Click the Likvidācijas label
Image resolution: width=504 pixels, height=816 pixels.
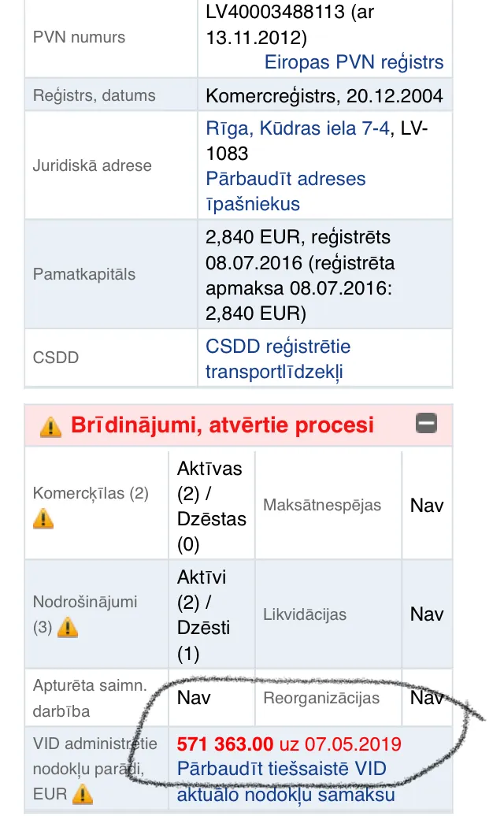304,614
